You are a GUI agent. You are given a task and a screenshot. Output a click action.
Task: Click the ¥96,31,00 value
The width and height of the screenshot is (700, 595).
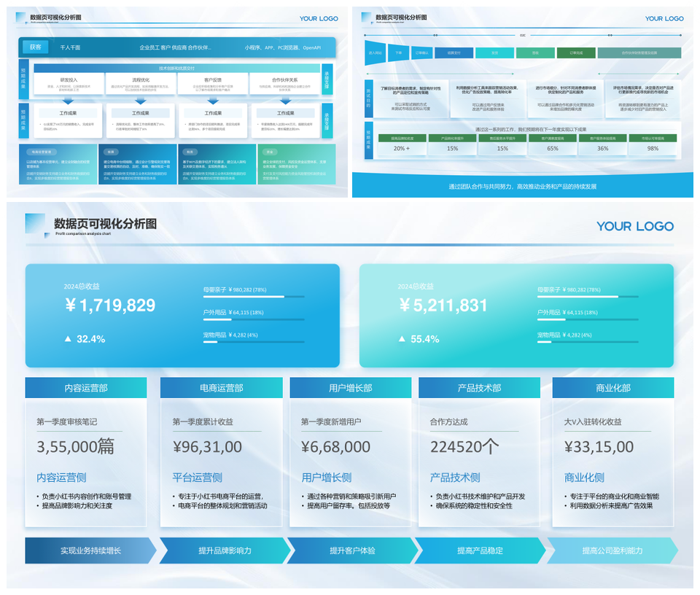coord(207,447)
